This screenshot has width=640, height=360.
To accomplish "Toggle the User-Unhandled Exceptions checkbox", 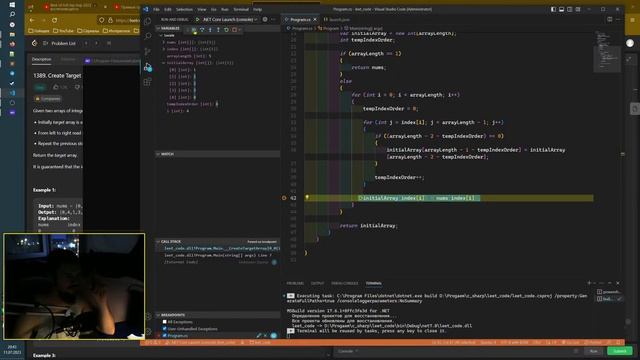I will point(164,329).
